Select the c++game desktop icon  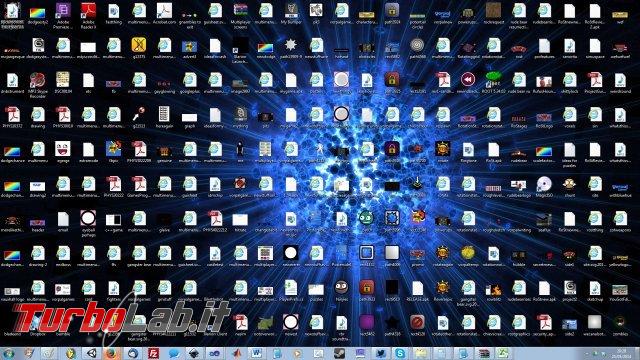113,220
